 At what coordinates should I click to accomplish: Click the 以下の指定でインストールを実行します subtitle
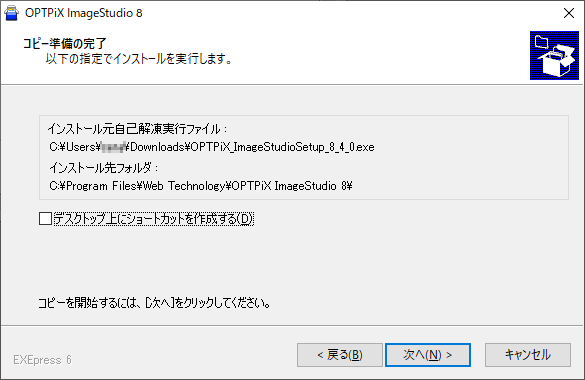[x=139, y=59]
